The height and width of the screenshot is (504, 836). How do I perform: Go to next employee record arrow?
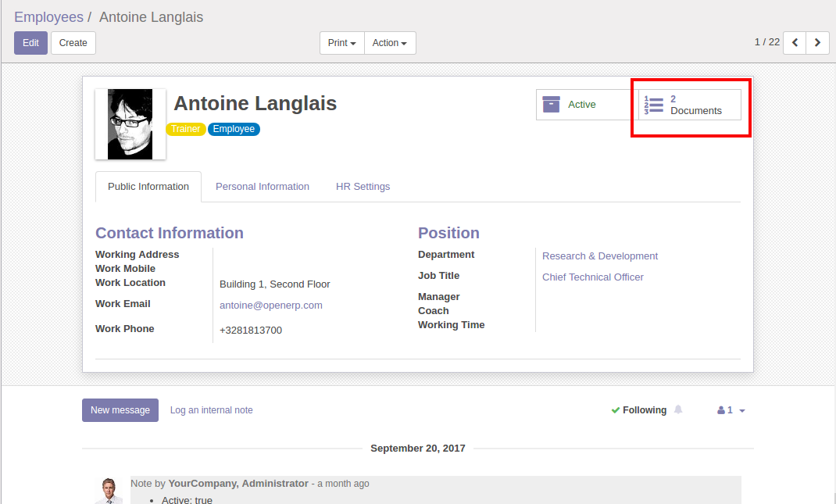(x=817, y=42)
